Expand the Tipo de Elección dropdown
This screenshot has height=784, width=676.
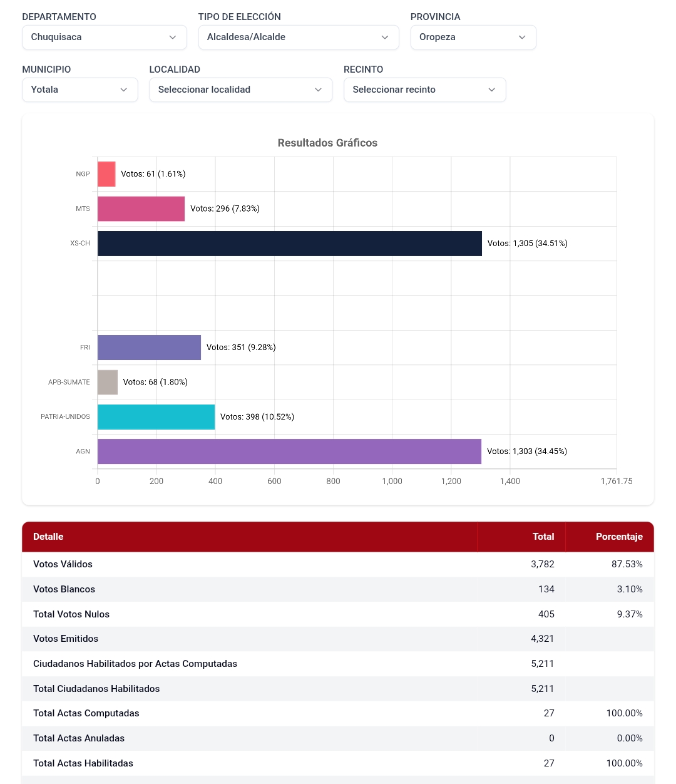click(298, 37)
